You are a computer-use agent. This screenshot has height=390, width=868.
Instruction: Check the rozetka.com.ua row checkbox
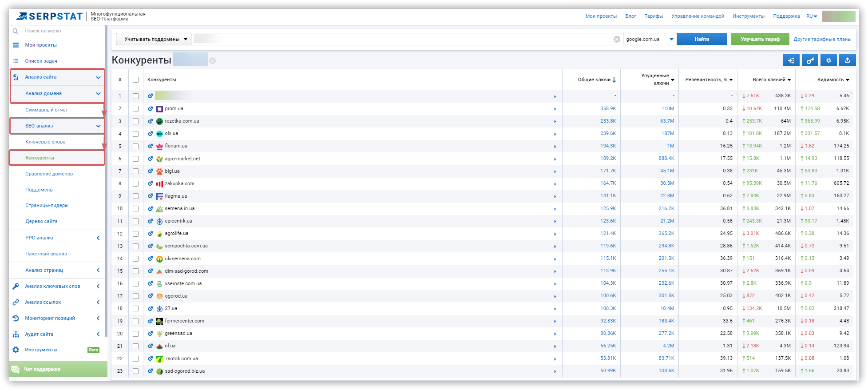[136, 121]
